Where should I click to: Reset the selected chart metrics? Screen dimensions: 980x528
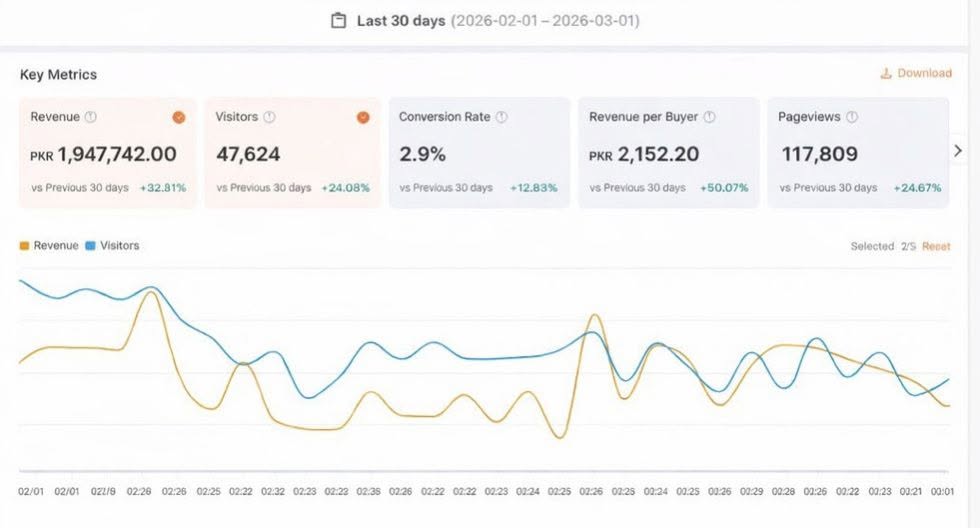936,246
